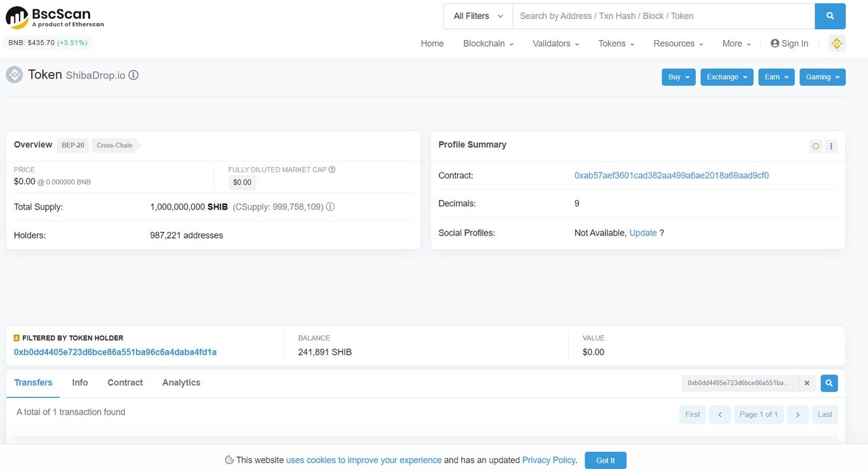Open the Privacy Policy link
868x475 pixels.
coord(549,460)
